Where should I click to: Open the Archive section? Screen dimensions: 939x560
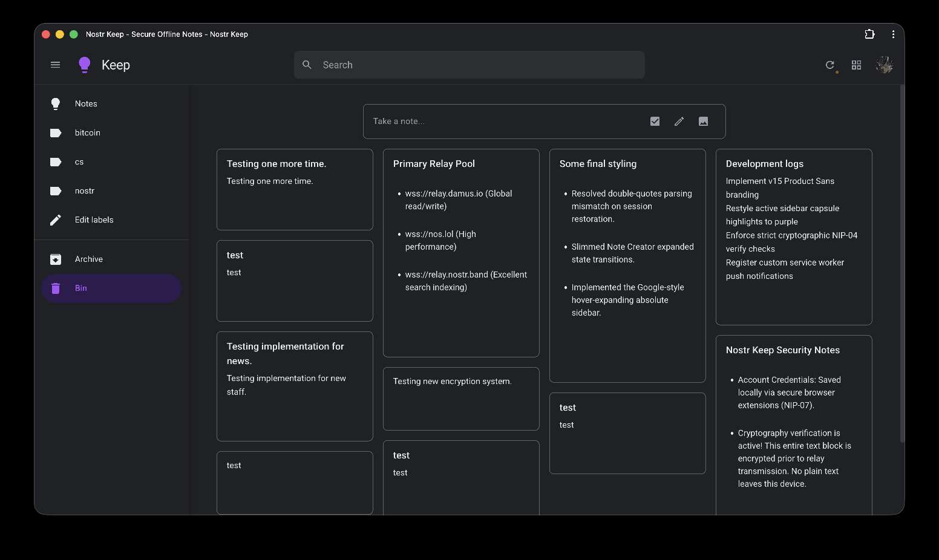tap(111, 259)
